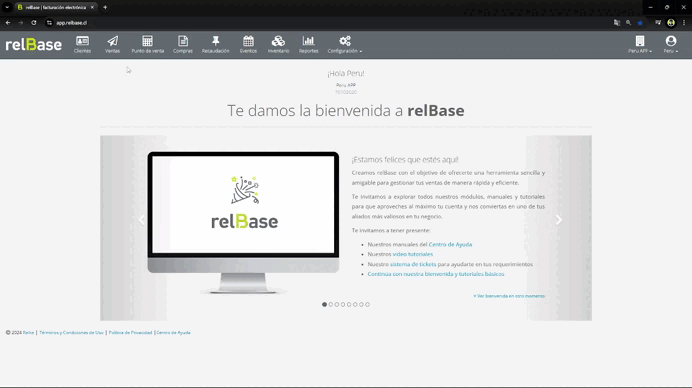Bookmark the page with star icon
Image resolution: width=692 pixels, height=388 pixels.
click(x=640, y=23)
